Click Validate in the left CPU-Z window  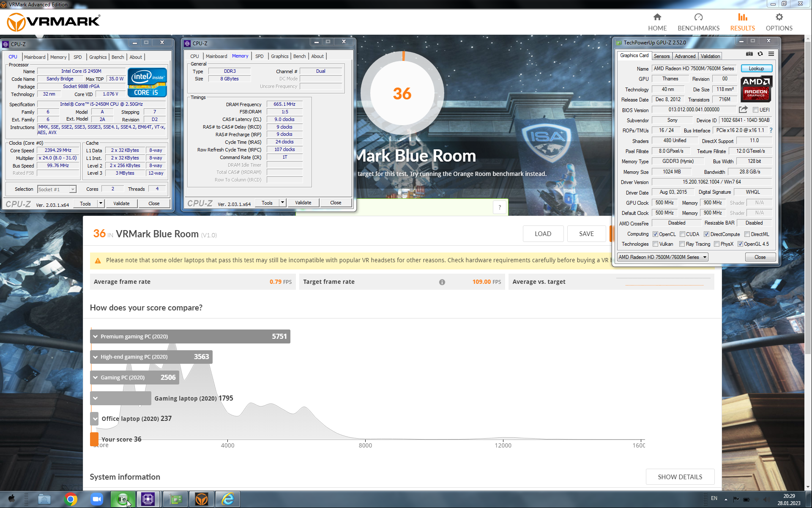tap(121, 203)
